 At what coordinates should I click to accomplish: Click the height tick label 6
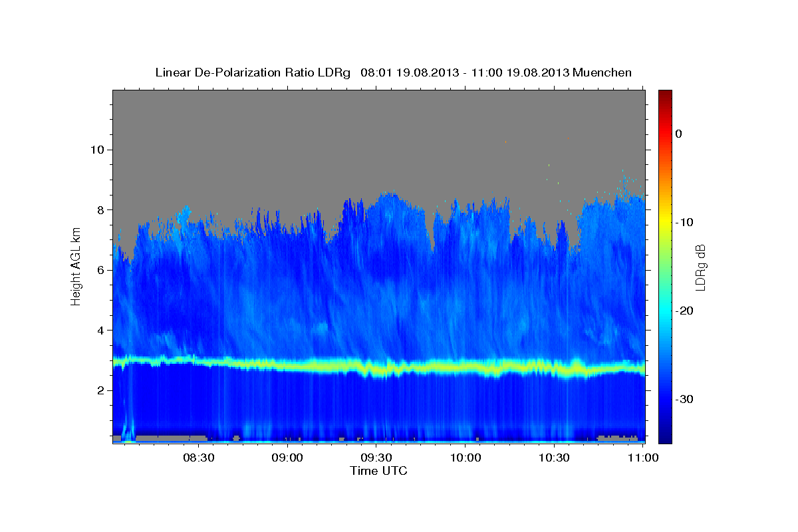100,270
